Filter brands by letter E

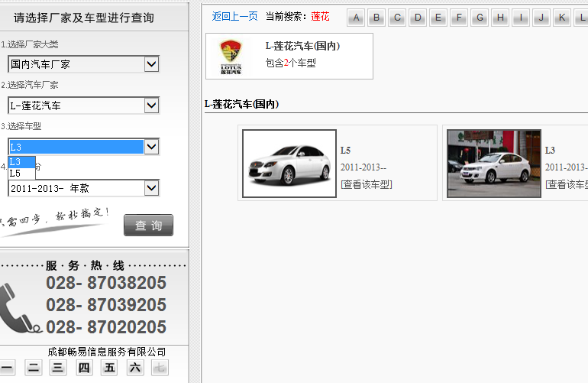pyautogui.click(x=438, y=18)
